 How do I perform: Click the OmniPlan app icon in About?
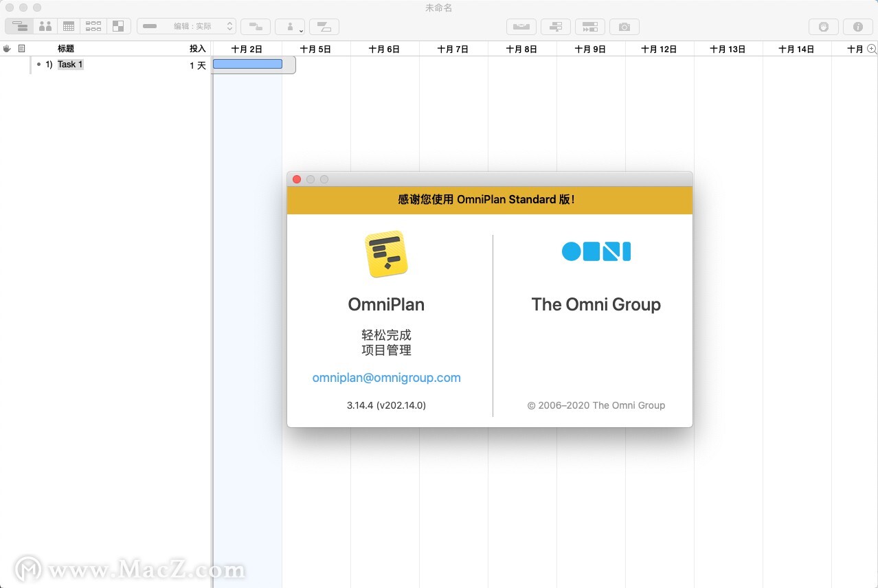pos(387,254)
